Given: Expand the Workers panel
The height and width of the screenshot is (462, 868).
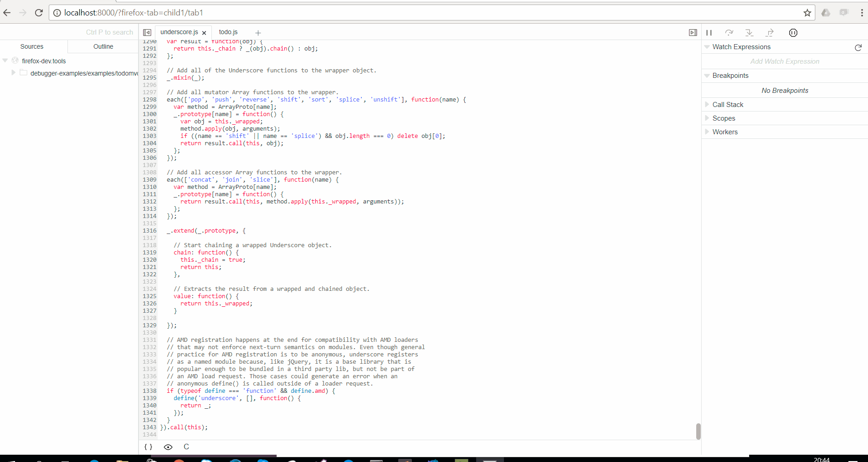Looking at the screenshot, I should pos(724,132).
